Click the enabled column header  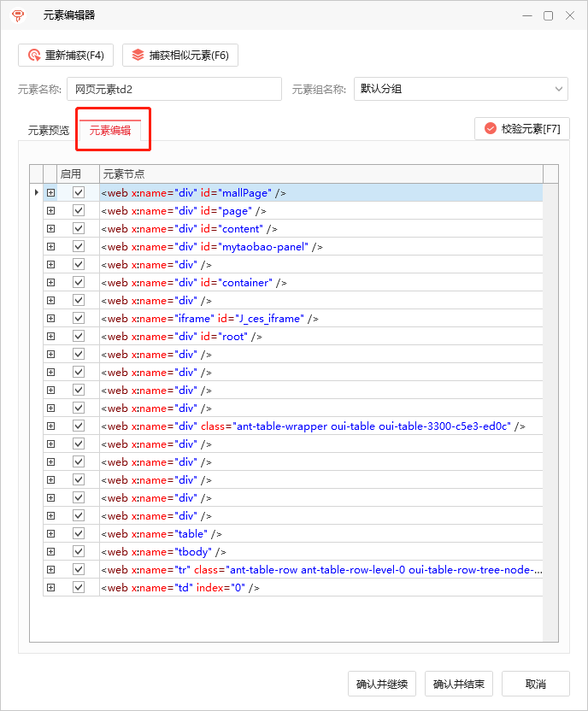pos(78,174)
